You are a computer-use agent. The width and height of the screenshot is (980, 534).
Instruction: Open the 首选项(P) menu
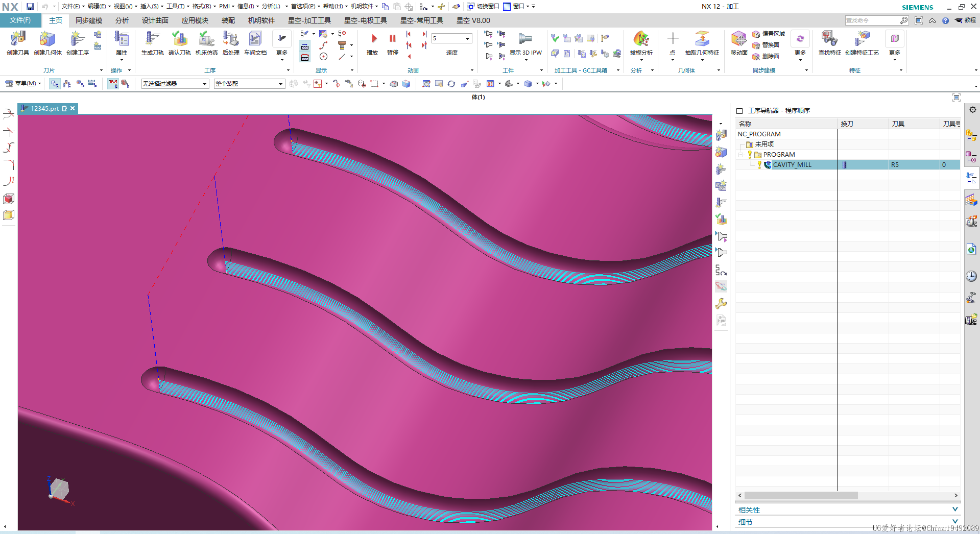(305, 7)
